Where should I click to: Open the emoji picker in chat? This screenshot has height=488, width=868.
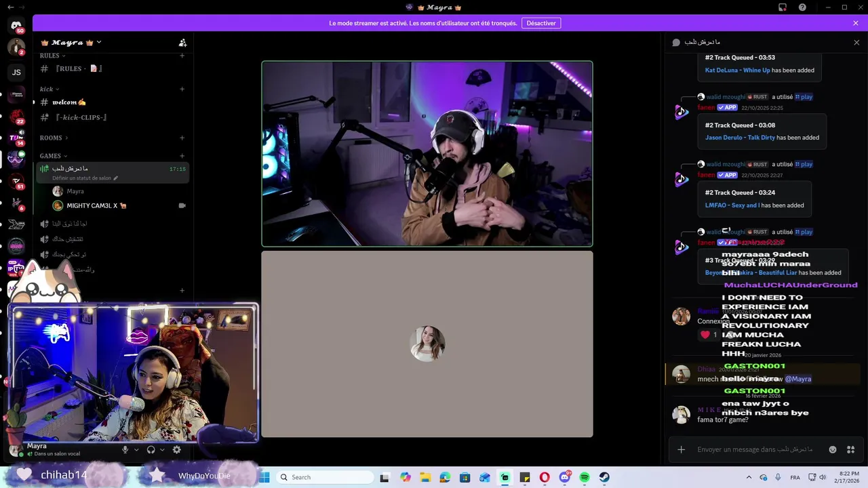pos(833,449)
